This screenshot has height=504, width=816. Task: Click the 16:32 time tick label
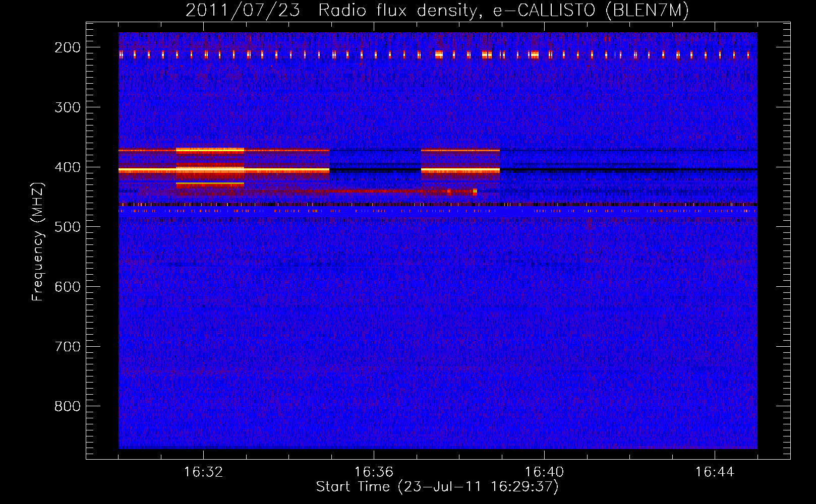pyautogui.click(x=203, y=472)
